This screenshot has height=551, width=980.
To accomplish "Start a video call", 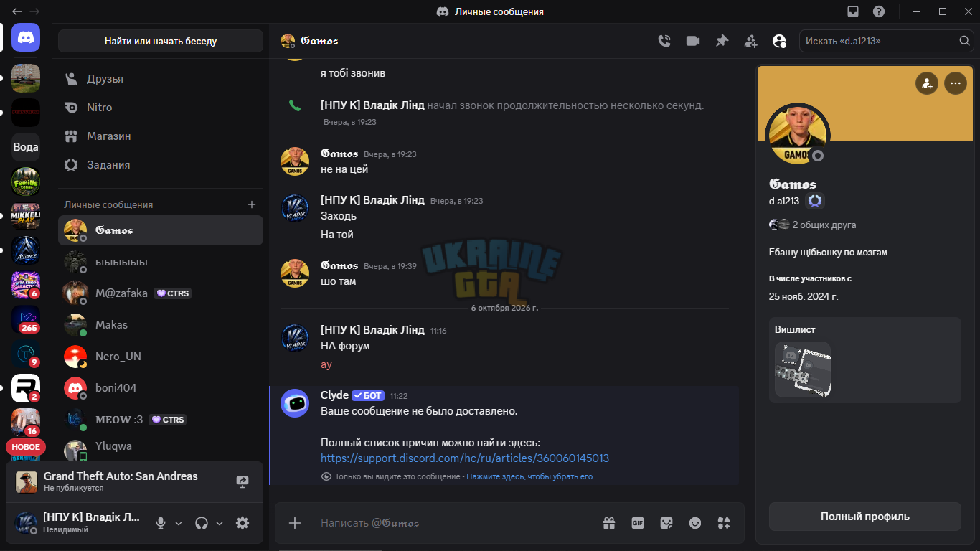I will [693, 41].
